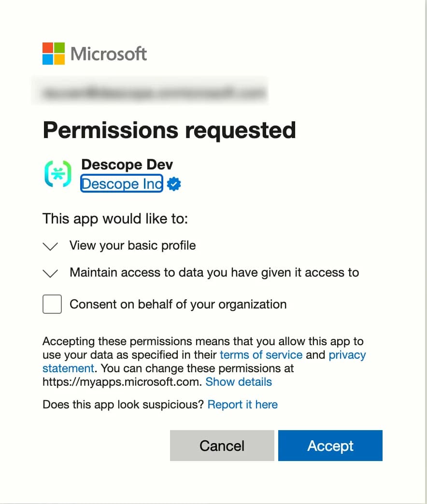Report this suspicious app via Report it here
Screen dimensions: 427x504
(243, 405)
